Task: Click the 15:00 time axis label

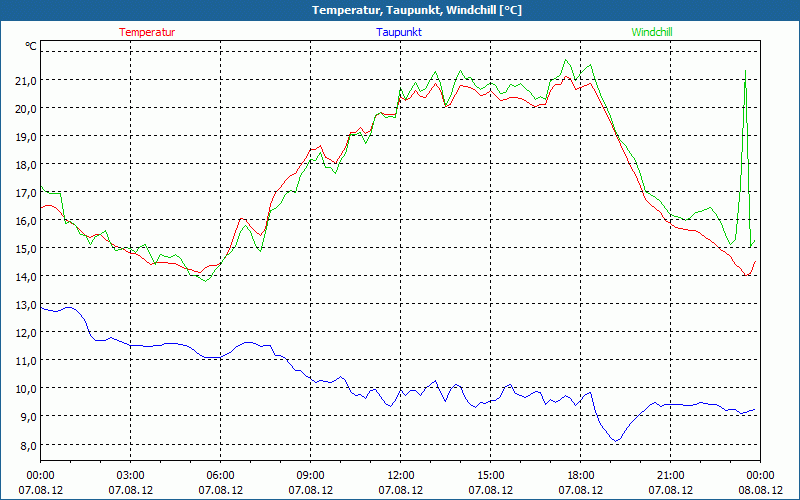Action: tap(490, 476)
